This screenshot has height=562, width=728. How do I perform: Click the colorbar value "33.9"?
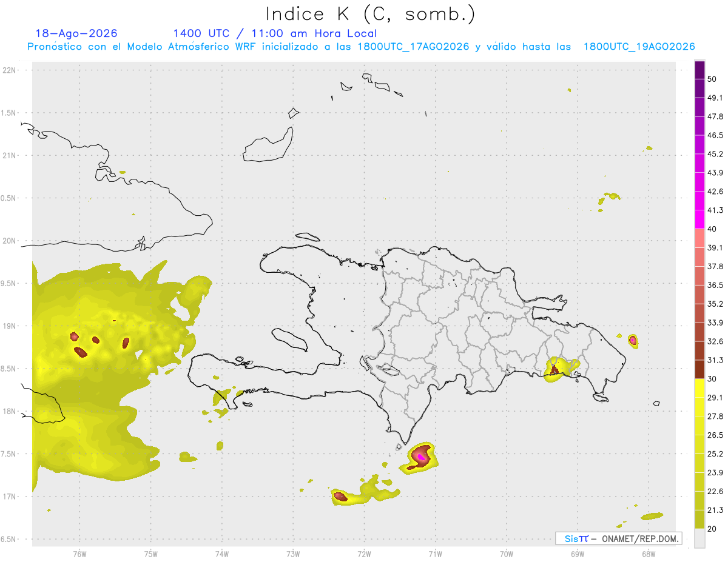(715, 323)
